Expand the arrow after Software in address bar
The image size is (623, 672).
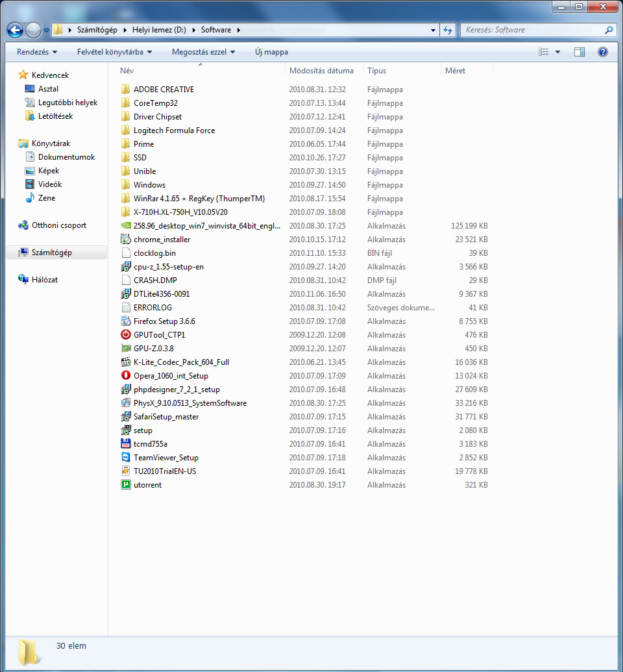[x=238, y=30]
